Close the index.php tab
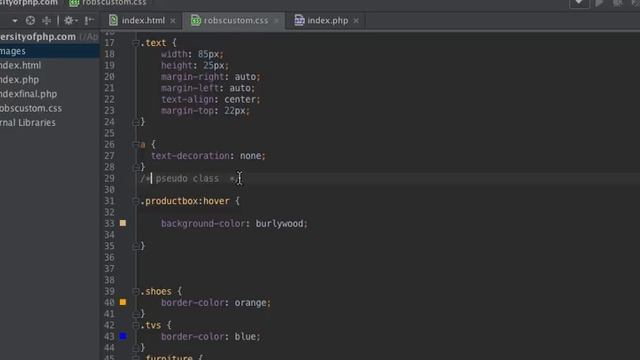 pos(356,21)
